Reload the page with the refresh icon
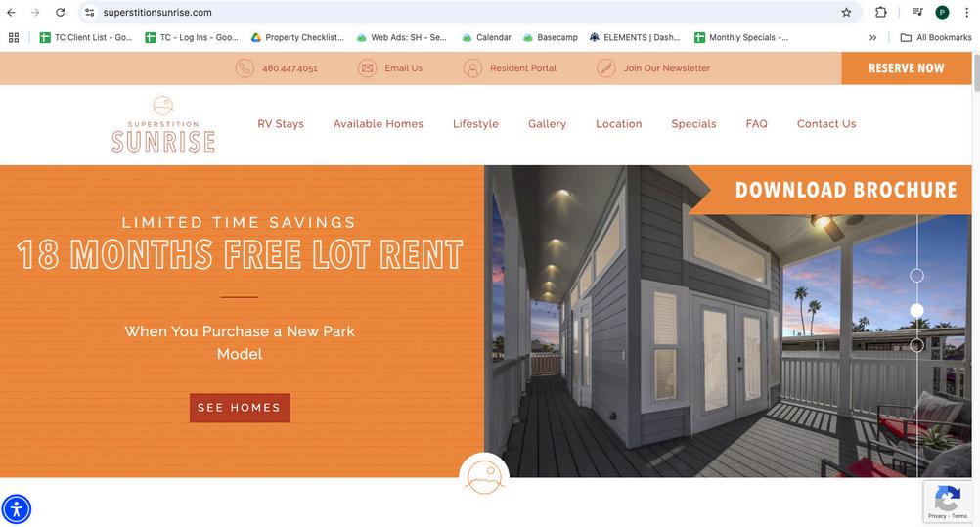 (60, 13)
